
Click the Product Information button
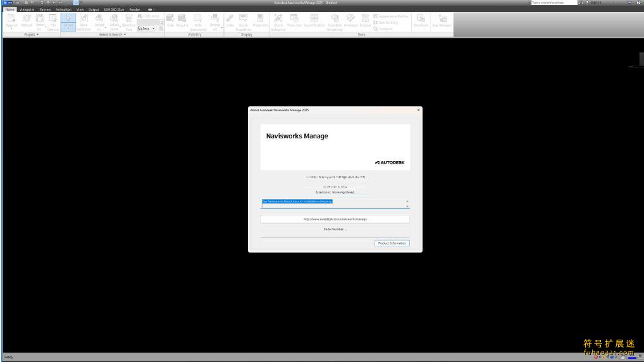pyautogui.click(x=392, y=243)
